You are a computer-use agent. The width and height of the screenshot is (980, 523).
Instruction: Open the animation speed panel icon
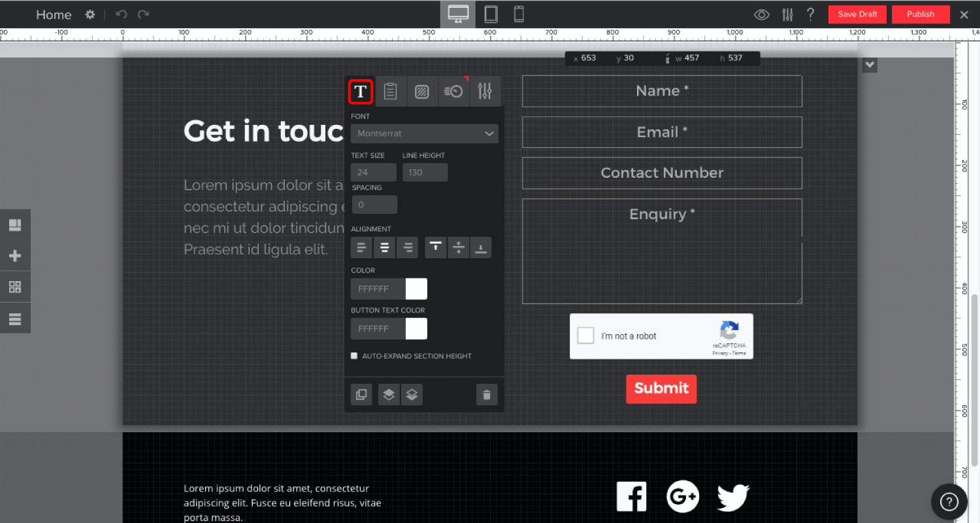pos(453,92)
